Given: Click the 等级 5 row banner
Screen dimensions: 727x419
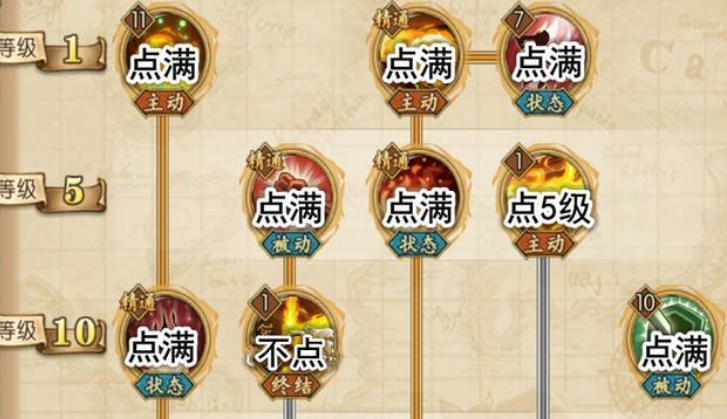Looking at the screenshot, I should tap(52, 192).
